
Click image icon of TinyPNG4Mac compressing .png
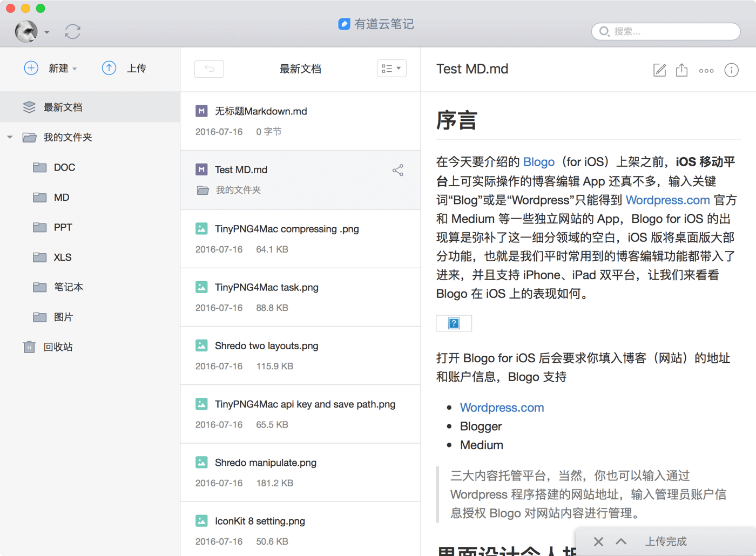[x=201, y=229]
